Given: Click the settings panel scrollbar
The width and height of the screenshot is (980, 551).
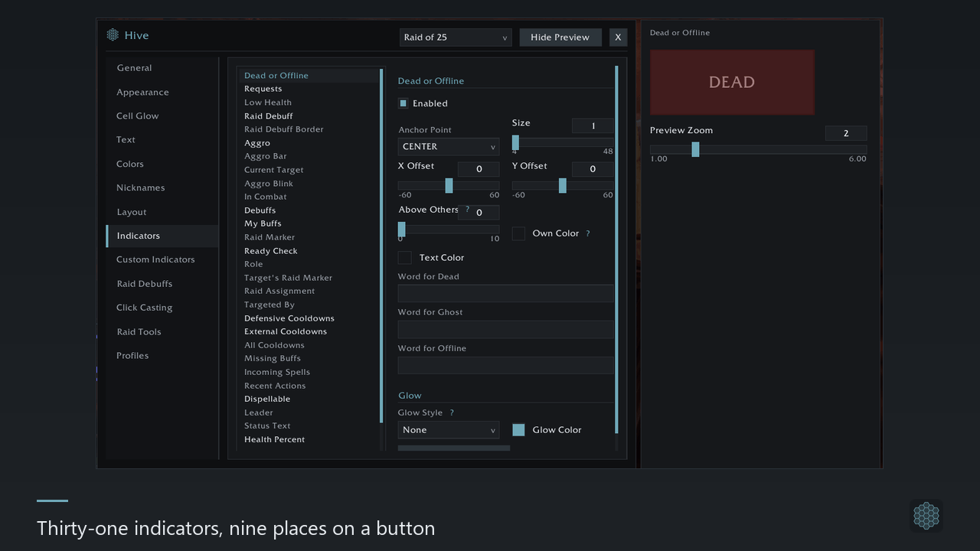Looking at the screenshot, I should [616, 250].
